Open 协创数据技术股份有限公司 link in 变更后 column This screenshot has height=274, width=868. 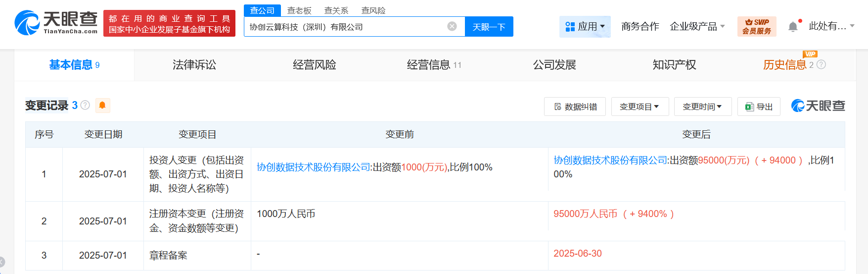610,161
